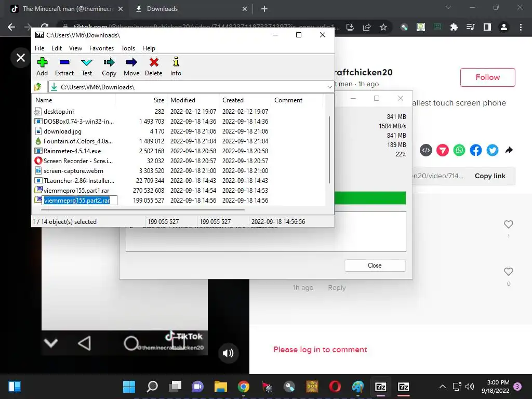The width and height of the screenshot is (532, 399).
Task: Click the Move toolbar icon
Action: pos(131,66)
